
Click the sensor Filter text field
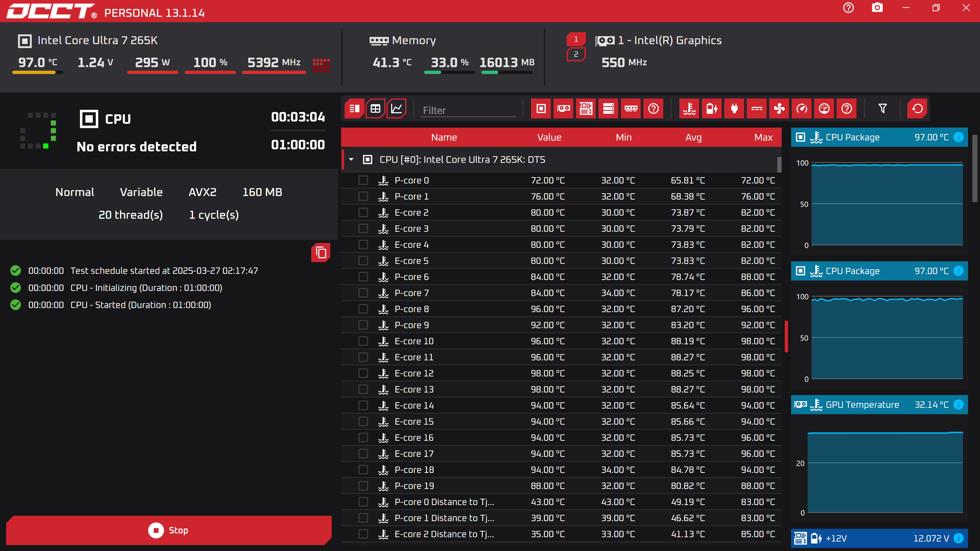click(468, 110)
